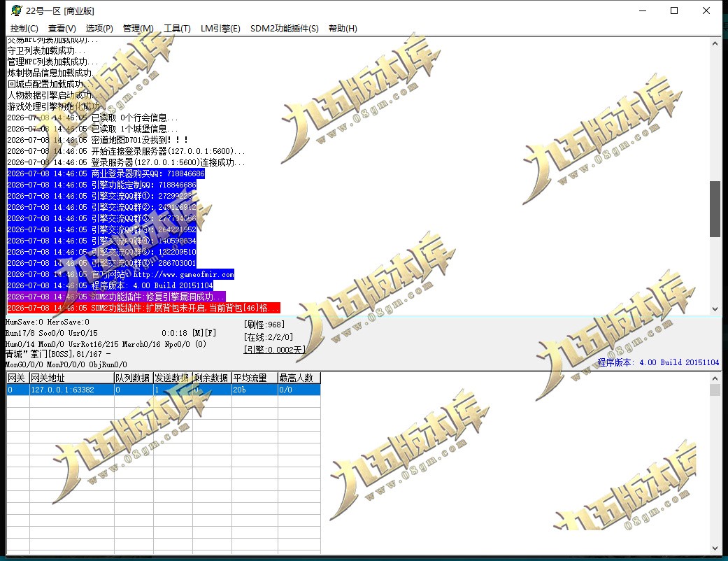Open the 帮助(H) menu
The height and width of the screenshot is (561, 728).
[x=343, y=29]
